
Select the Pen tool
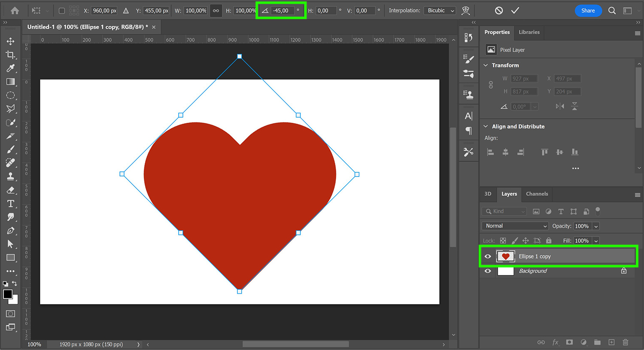(x=10, y=231)
